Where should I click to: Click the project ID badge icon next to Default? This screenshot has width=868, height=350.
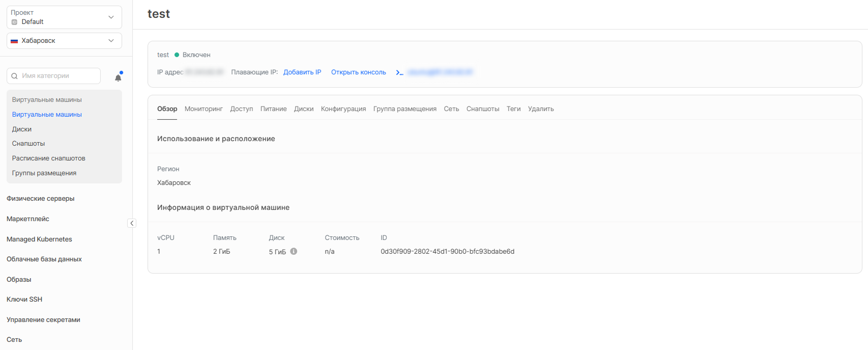(x=14, y=22)
